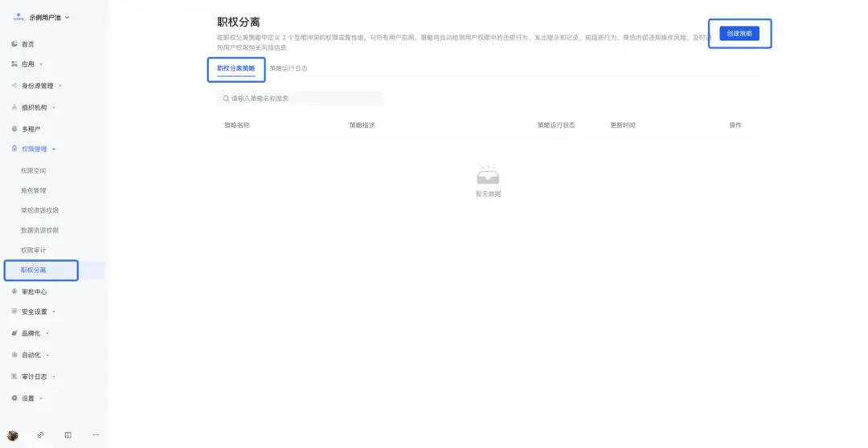Click the 身份源管理 share icon
The height and width of the screenshot is (448, 868).
tap(14, 86)
